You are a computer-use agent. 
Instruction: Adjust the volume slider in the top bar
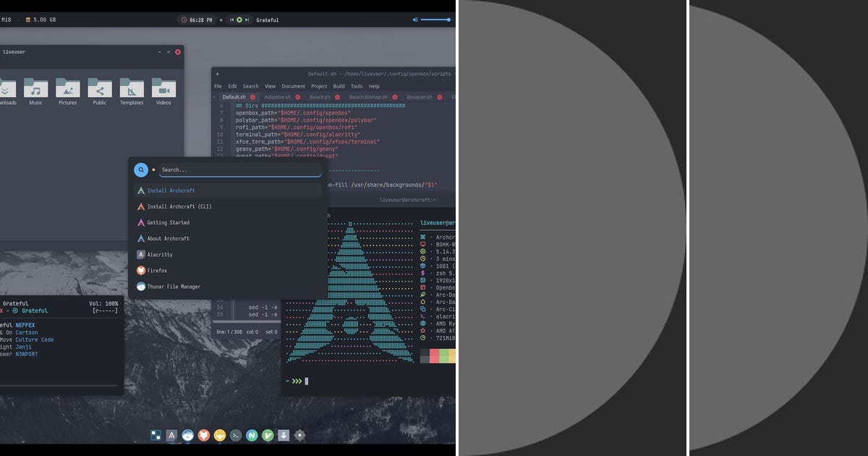(434, 20)
